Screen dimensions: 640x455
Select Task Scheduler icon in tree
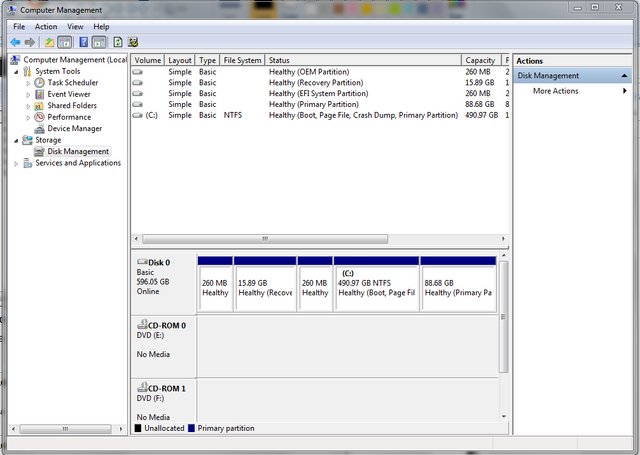pos(39,83)
